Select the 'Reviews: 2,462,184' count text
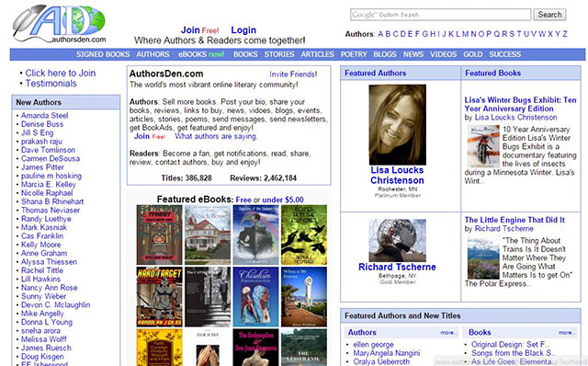 click(264, 178)
